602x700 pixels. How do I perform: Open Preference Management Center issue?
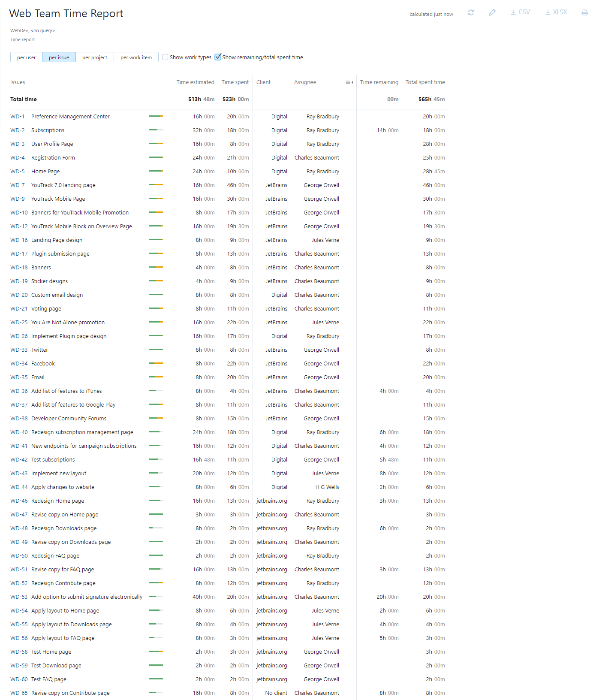tap(70, 117)
